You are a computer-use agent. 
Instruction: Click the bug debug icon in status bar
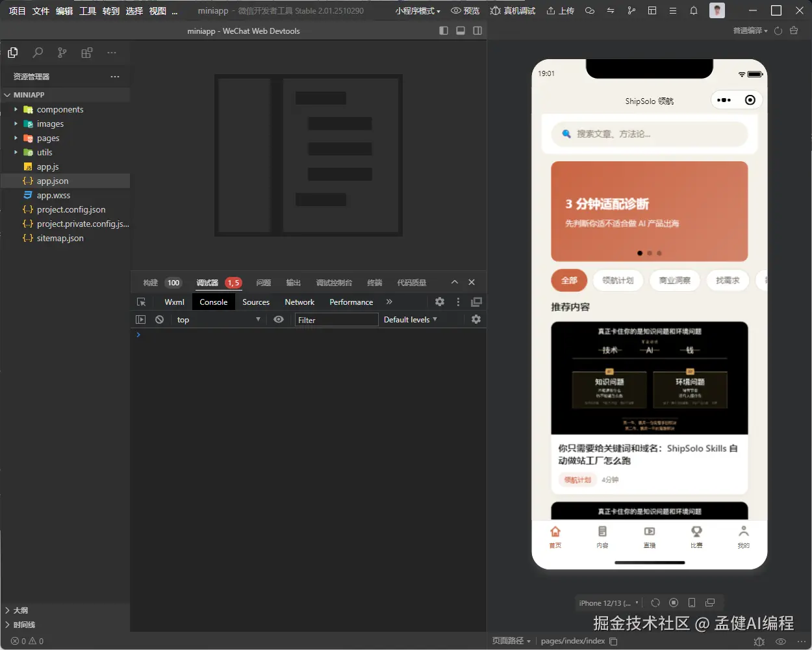pos(759,641)
